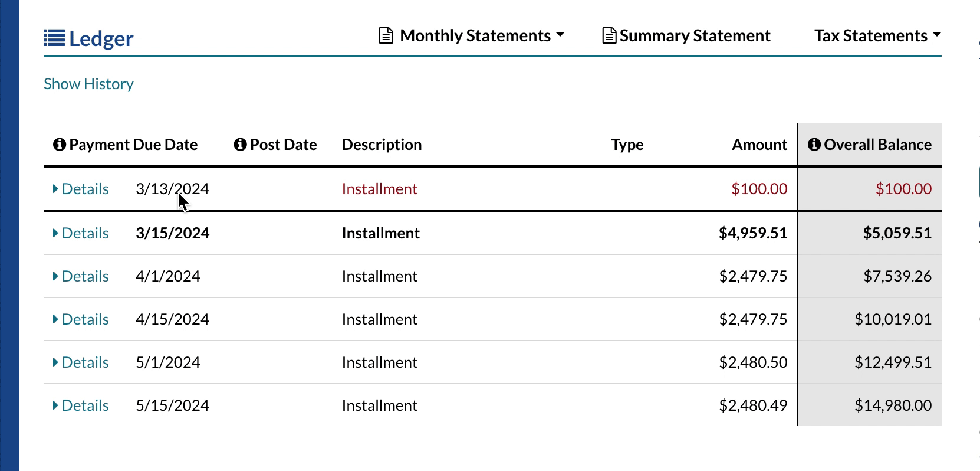The width and height of the screenshot is (980, 471).
Task: Open Details link for 4/15/2024 payment
Action: [85, 319]
